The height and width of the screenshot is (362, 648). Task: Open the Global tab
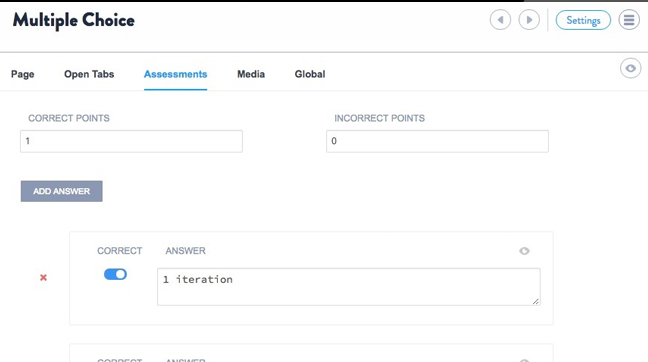310,74
